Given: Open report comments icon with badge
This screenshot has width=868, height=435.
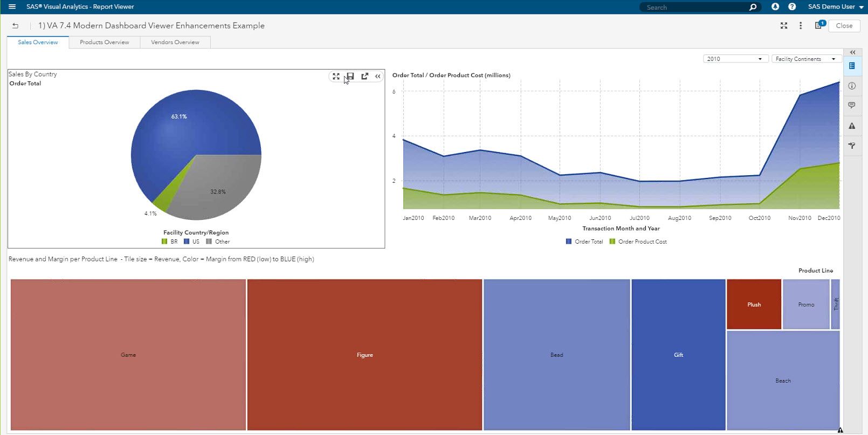Looking at the screenshot, I should tap(819, 25).
